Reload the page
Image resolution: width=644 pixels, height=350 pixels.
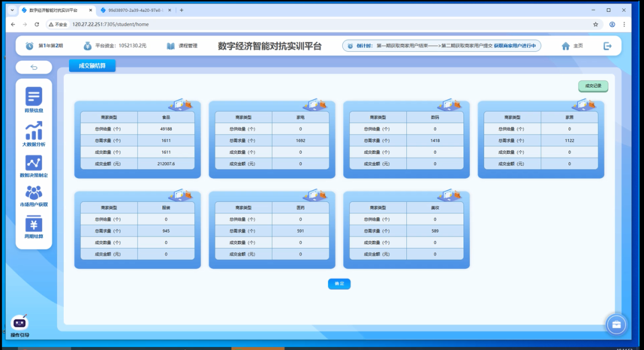(37, 24)
